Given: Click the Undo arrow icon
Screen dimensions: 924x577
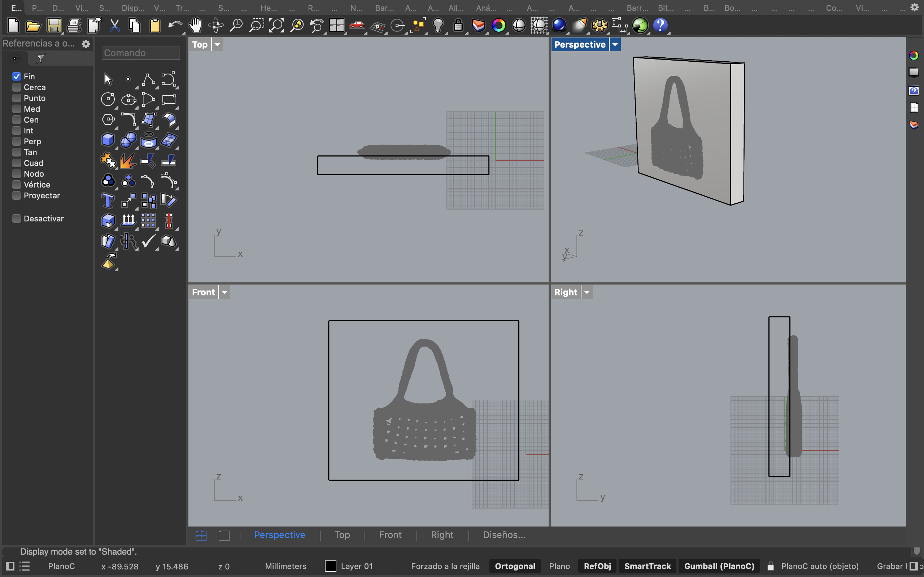Looking at the screenshot, I should point(175,26).
